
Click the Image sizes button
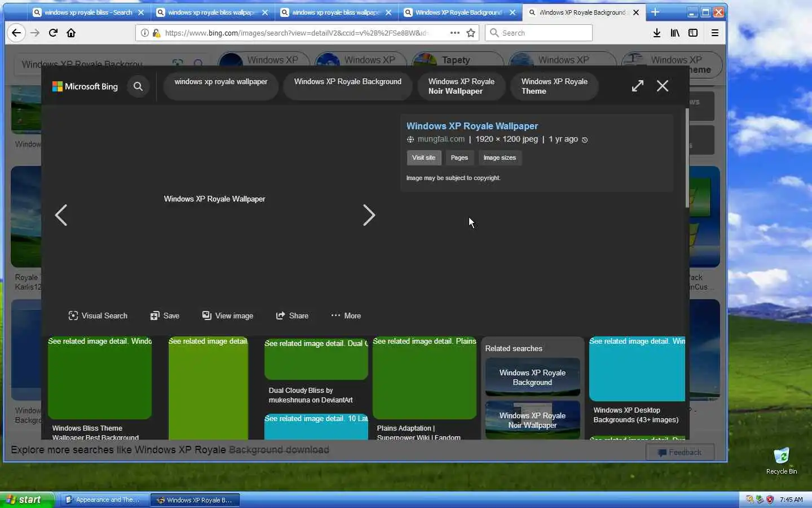click(500, 157)
